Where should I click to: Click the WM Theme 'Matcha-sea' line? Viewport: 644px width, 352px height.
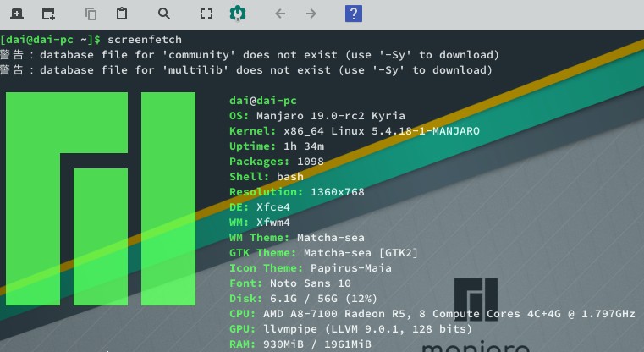pyautogui.click(x=296, y=238)
